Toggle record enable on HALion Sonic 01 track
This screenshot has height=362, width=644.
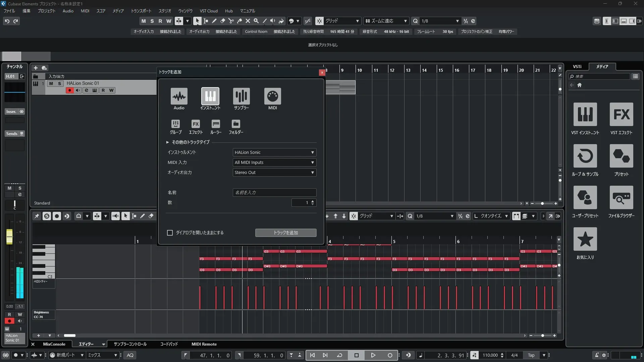point(69,90)
